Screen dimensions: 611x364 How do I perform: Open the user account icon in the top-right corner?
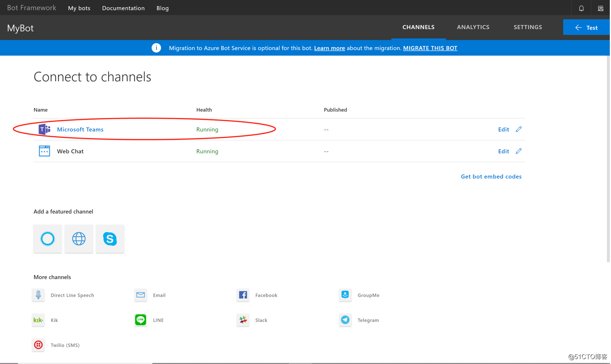click(x=602, y=8)
